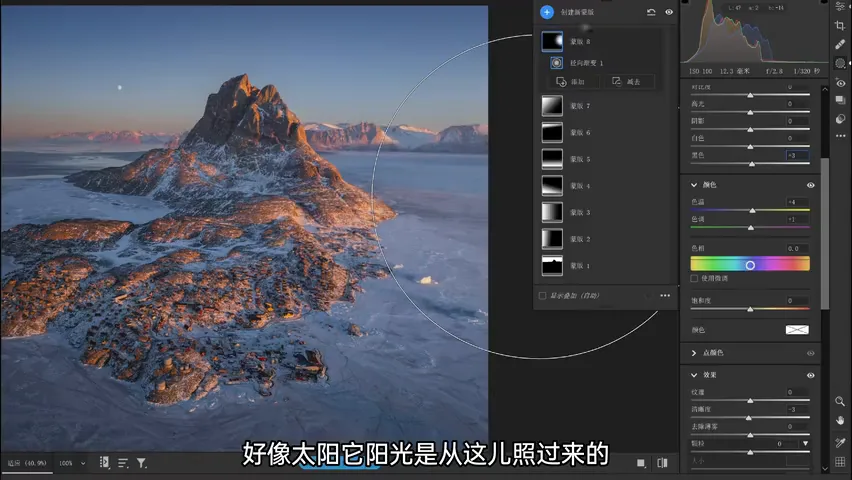
Task: Select the 蒙版 1 mask
Action: (x=566, y=265)
